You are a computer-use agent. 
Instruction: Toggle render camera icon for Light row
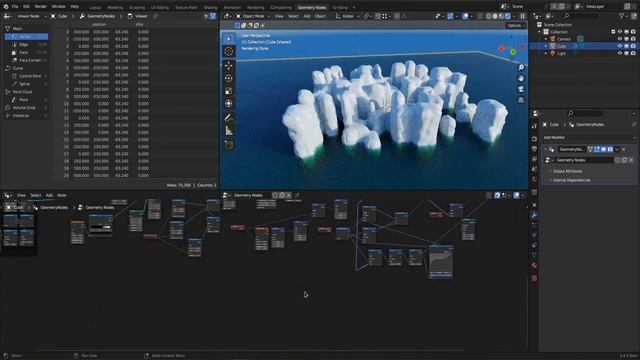[x=633, y=53]
